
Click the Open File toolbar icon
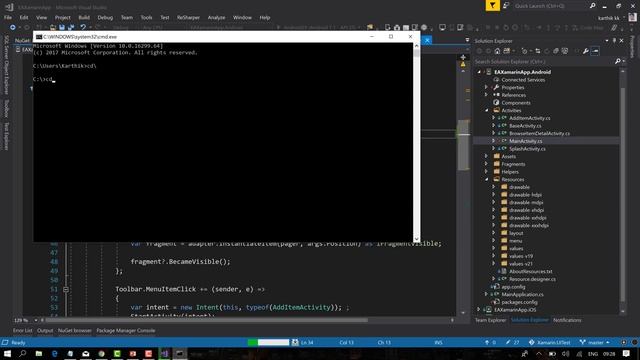pyautogui.click(x=53, y=27)
